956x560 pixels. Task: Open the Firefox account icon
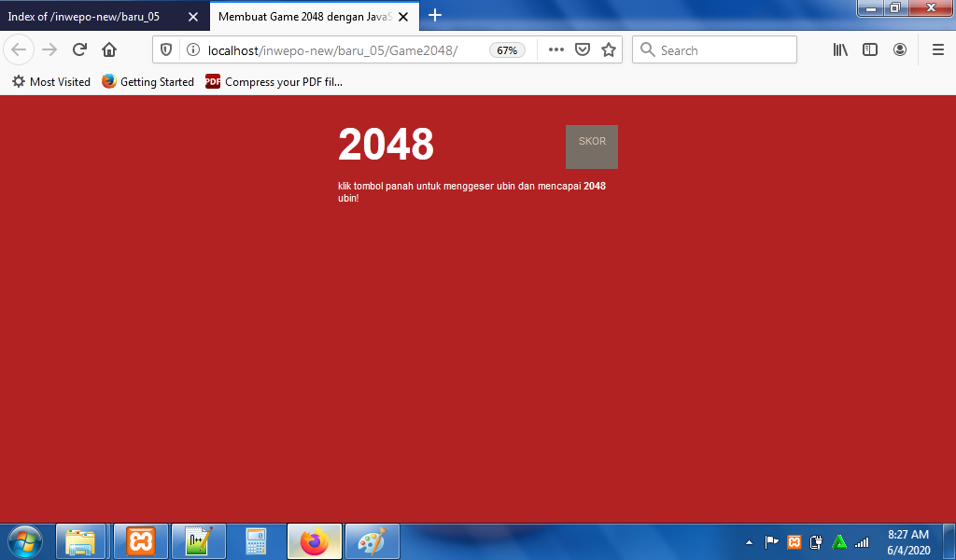(x=900, y=50)
